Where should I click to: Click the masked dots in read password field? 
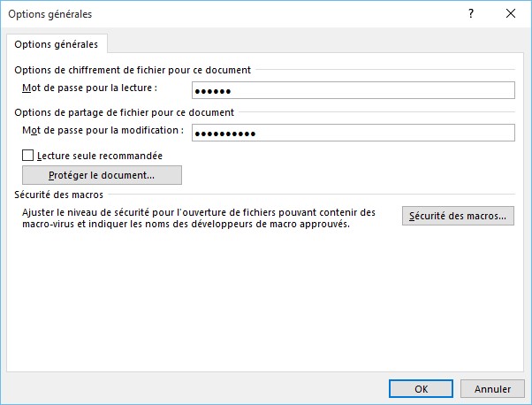click(212, 91)
